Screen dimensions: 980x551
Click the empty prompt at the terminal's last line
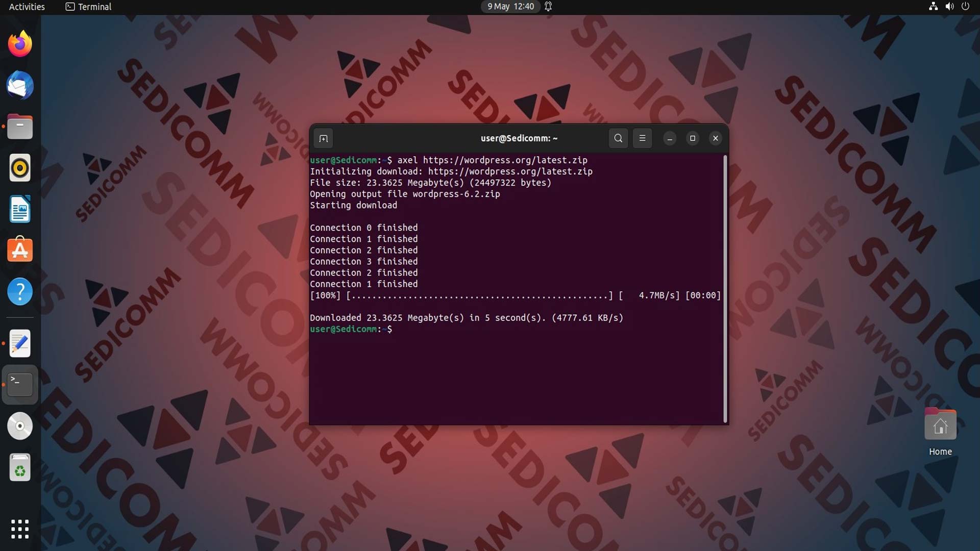click(351, 329)
